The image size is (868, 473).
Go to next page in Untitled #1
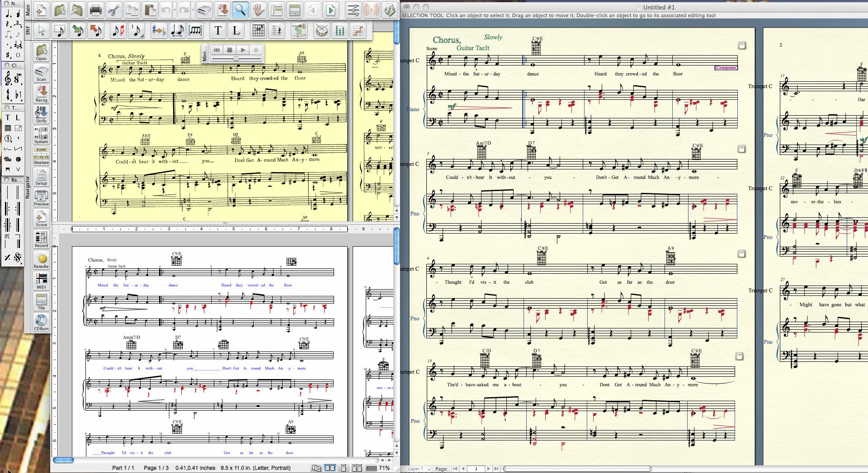point(488,469)
